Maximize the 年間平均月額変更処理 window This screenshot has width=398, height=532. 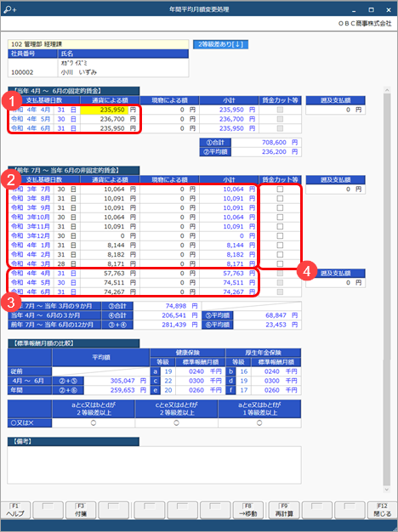tap(371, 10)
